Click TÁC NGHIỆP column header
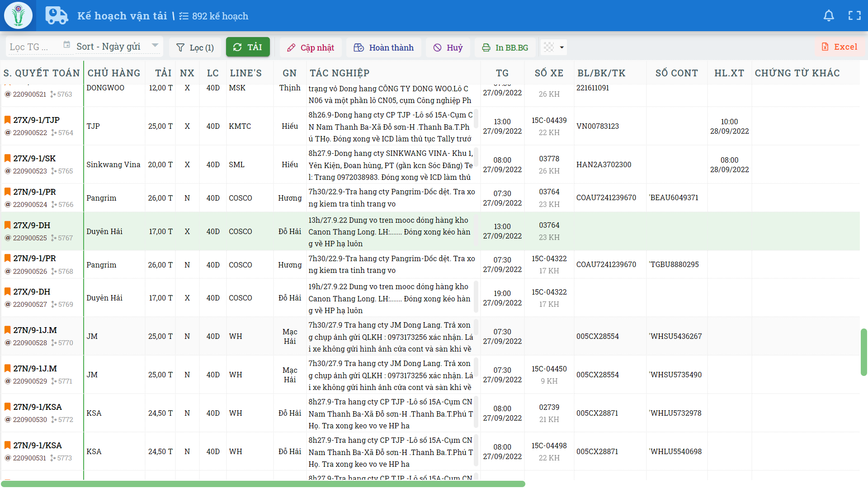This screenshot has width=868, height=488. [x=340, y=73]
